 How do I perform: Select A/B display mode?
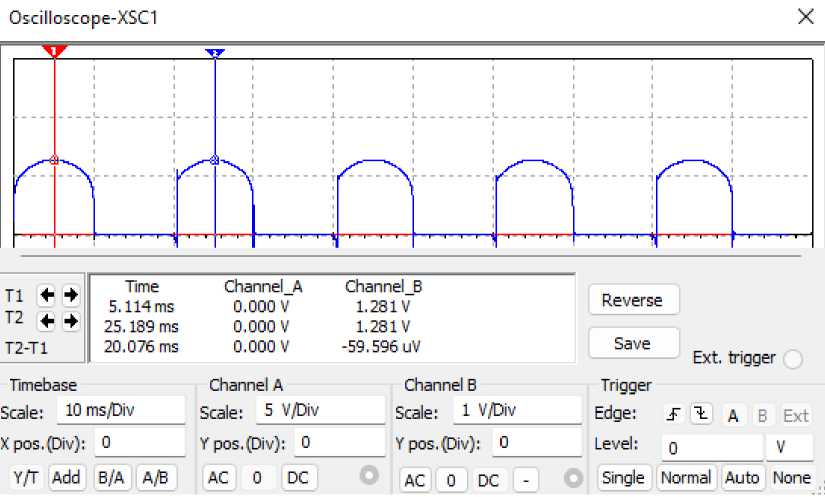pyautogui.click(x=155, y=477)
